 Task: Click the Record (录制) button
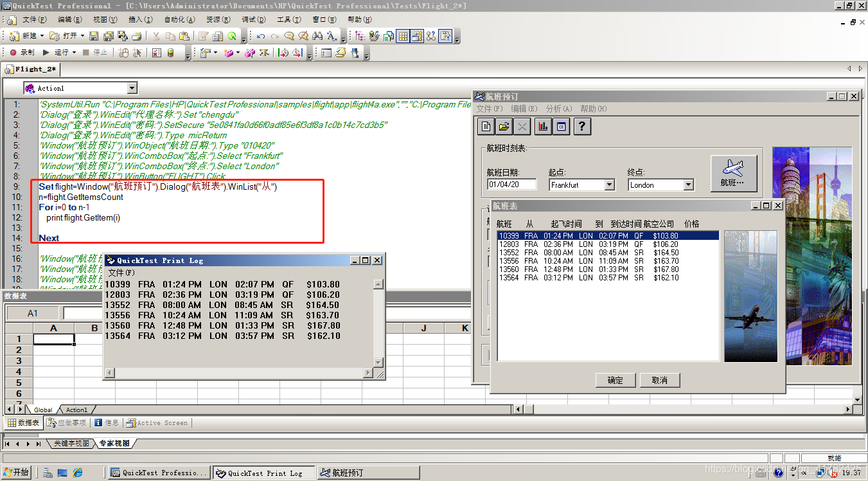[x=22, y=53]
